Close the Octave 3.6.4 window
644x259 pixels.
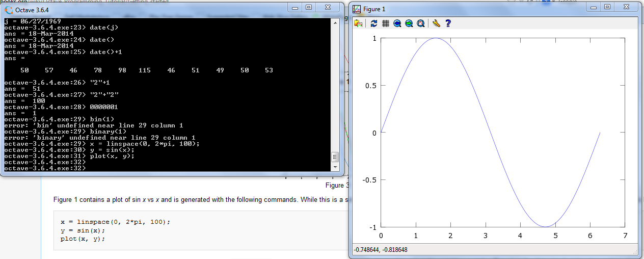coord(328,7)
